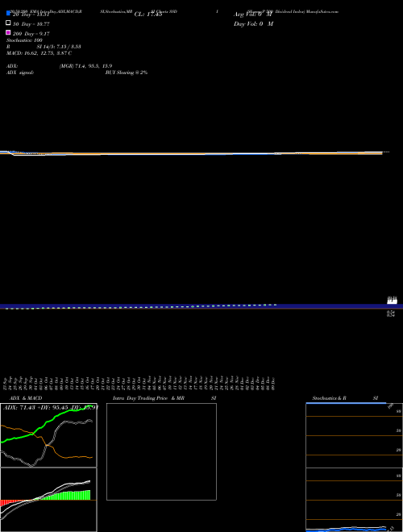Click the 'CL: 17.45' closing price value

coord(148,15)
